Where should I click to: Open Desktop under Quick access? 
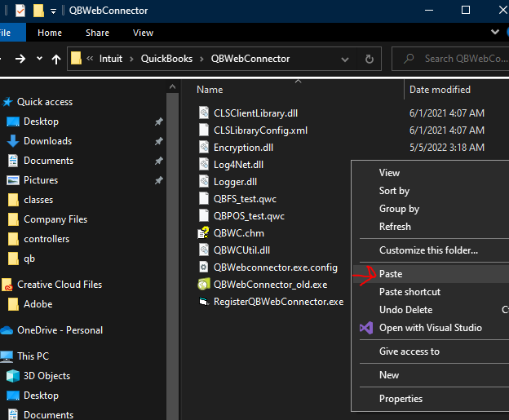point(41,122)
